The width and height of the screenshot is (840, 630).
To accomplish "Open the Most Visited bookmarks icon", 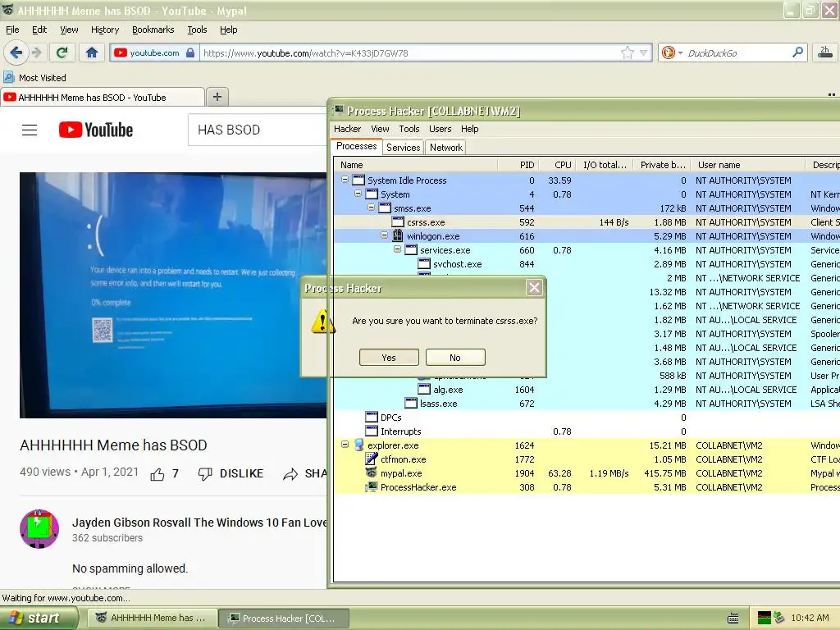I will 9,77.
